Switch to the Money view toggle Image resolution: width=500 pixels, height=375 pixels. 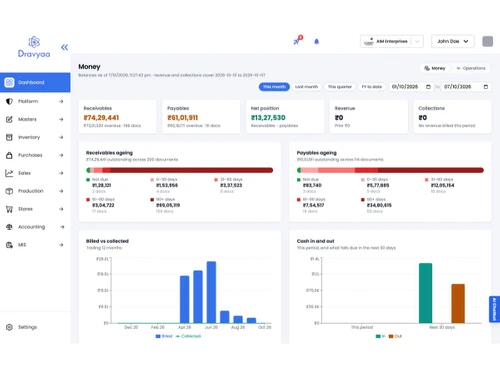(x=435, y=68)
